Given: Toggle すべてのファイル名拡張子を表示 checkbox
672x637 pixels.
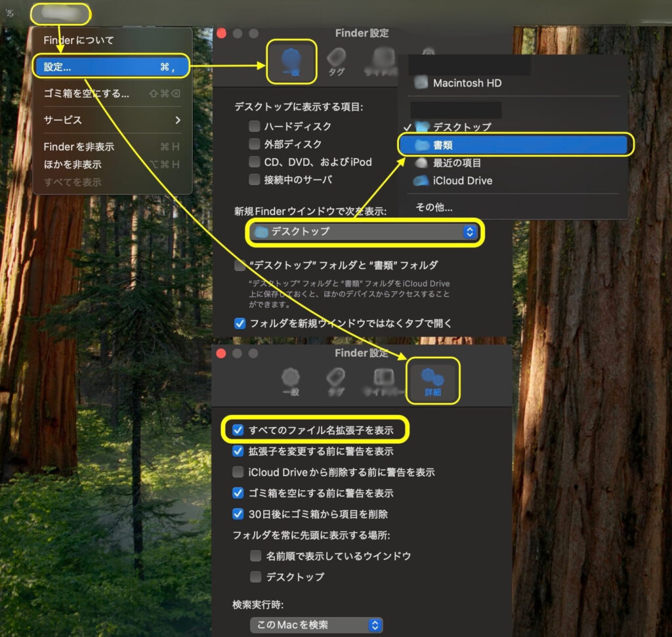Looking at the screenshot, I should point(238,430).
